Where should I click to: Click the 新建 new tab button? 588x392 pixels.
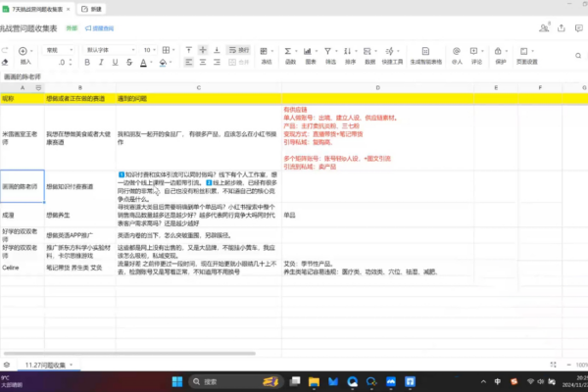pyautogui.click(x=91, y=9)
